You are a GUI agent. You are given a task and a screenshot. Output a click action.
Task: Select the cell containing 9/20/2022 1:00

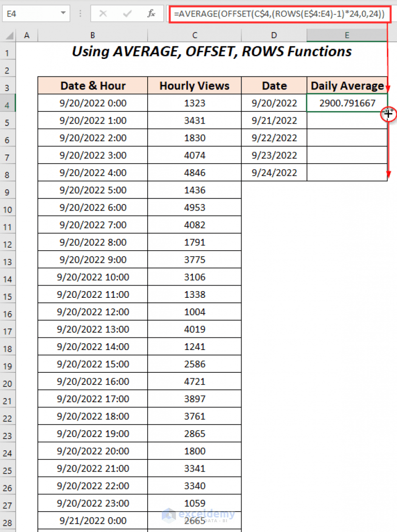93,120
